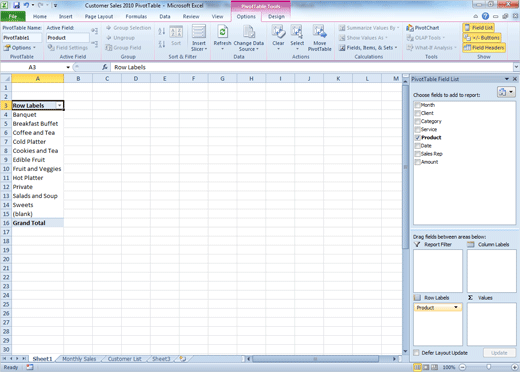520x372 pixels.
Task: Click the Insert Slicer icon
Action: click(199, 38)
